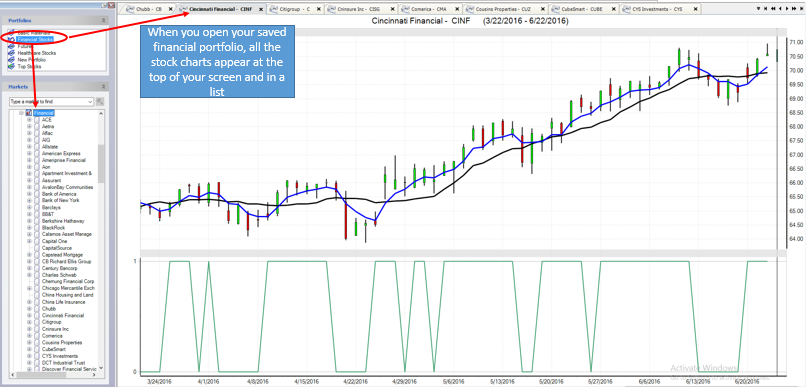806x387 pixels.
Task: Select CapitalSource in the markets list
Action: [x=57, y=248]
